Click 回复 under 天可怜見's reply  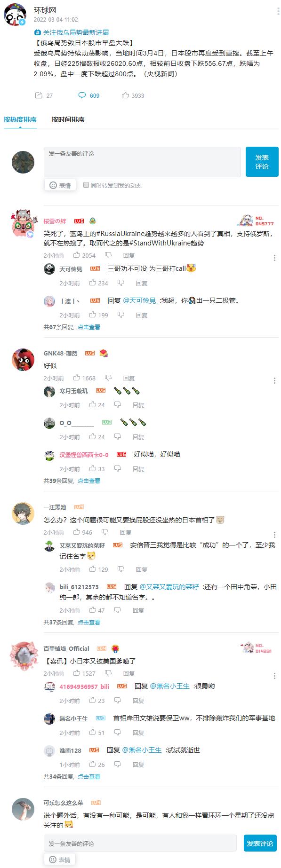click(x=142, y=283)
